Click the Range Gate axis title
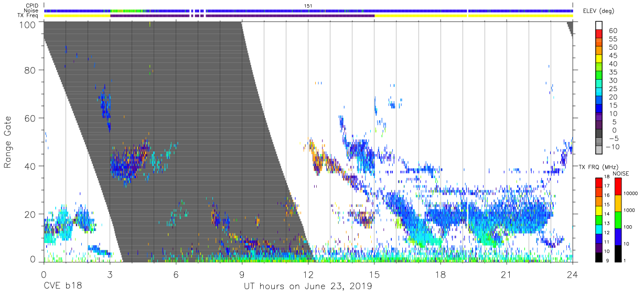Screen dimensions: 644x297 pyautogui.click(x=8, y=142)
